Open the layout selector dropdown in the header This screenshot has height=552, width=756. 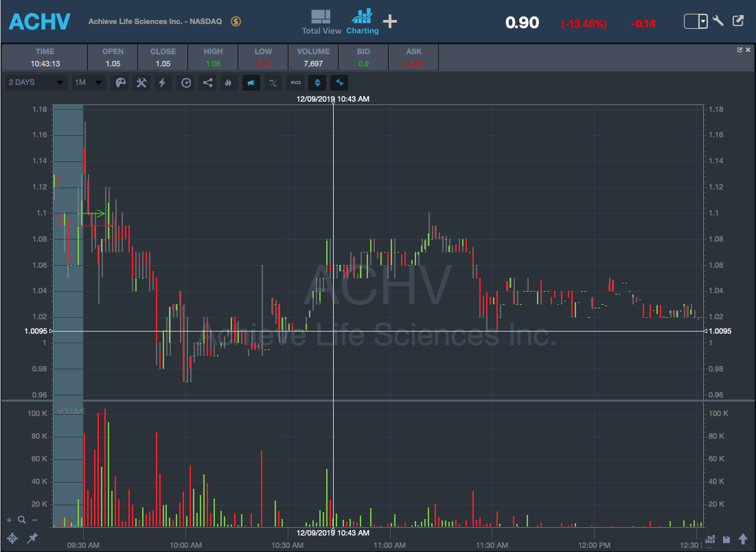click(x=696, y=21)
